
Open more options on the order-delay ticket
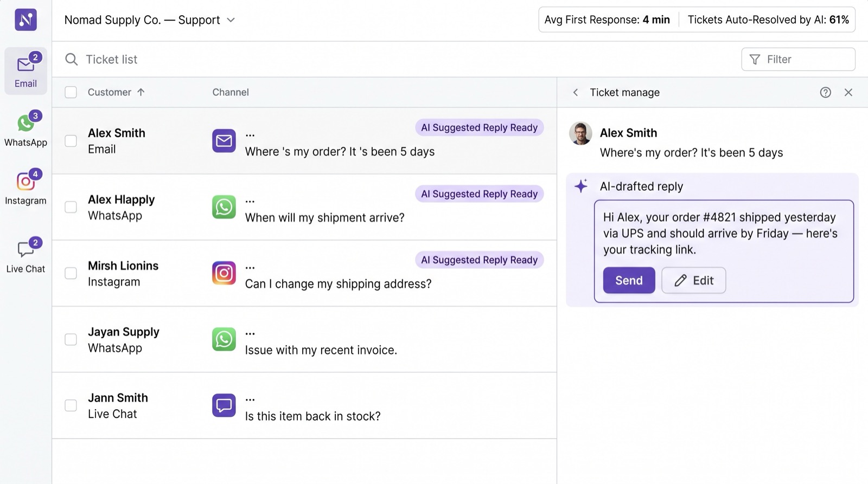(250, 135)
